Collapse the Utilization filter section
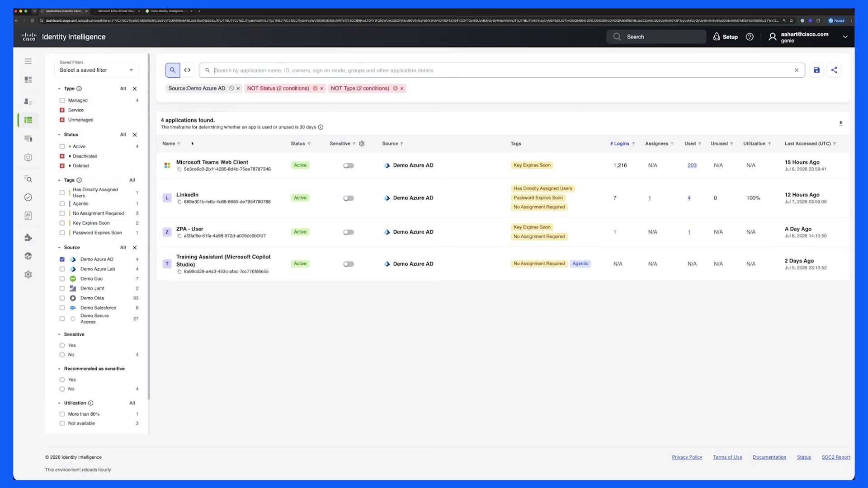 pos(59,403)
